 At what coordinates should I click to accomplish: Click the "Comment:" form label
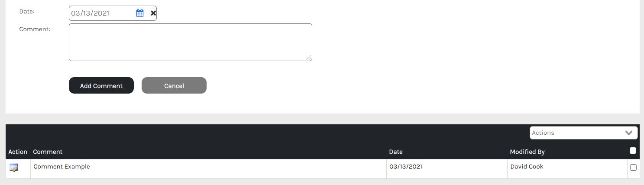coord(35,29)
